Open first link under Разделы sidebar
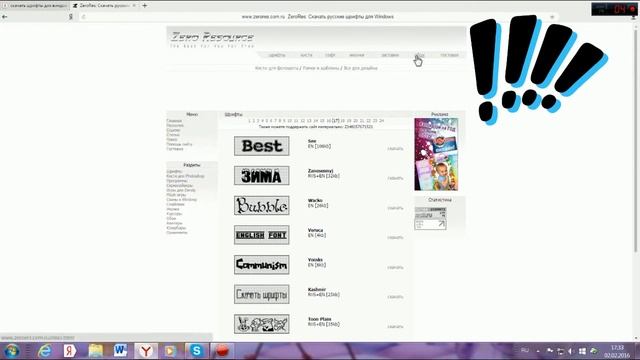 point(174,171)
